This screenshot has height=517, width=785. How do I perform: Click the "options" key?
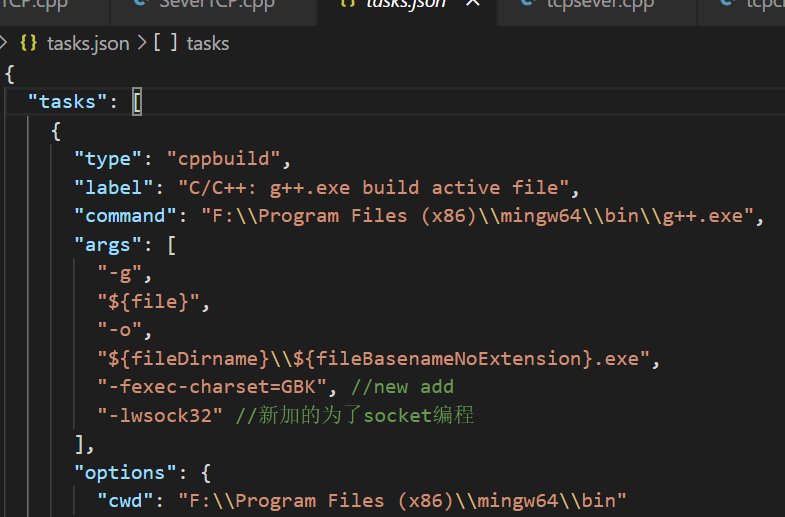coord(125,473)
